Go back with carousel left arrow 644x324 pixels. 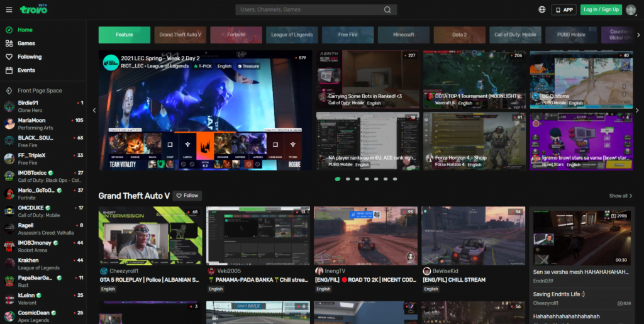[x=94, y=110]
